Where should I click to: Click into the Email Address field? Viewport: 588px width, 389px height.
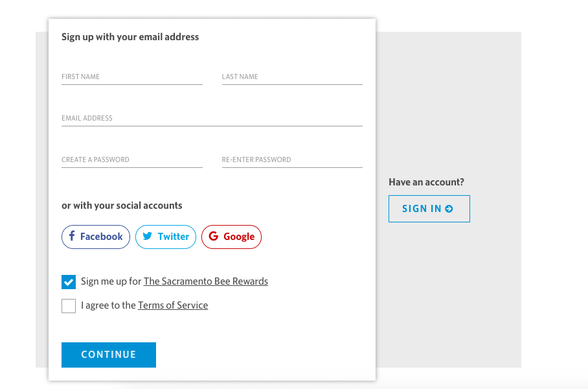[x=212, y=119]
